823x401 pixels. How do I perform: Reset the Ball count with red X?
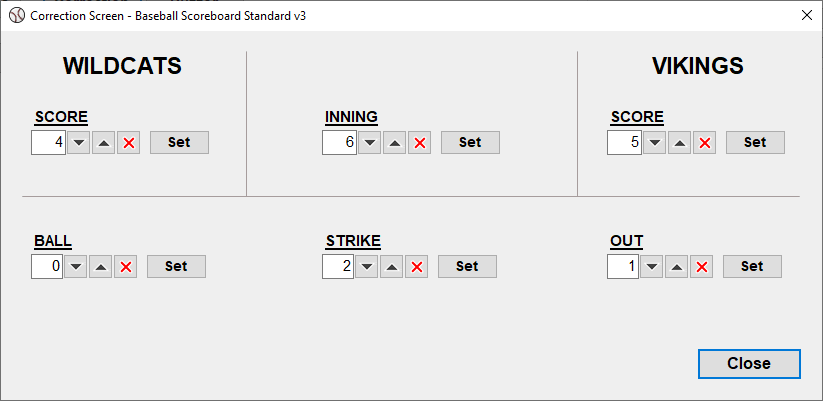pyautogui.click(x=126, y=267)
